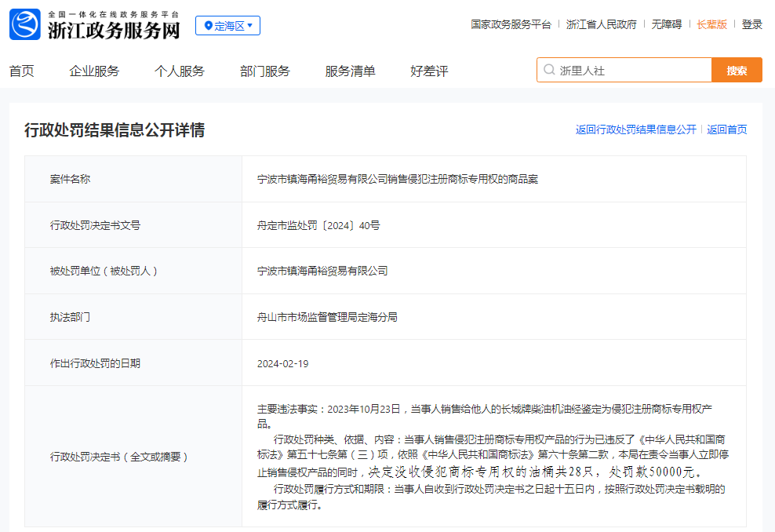Click the heading 行政处罚结果信息公开详情

click(115, 130)
